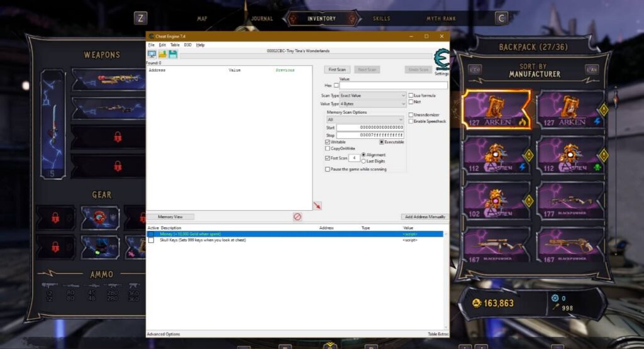644x349 pixels.
Task: Open the memory region All dropdown
Action: pyautogui.click(x=365, y=119)
